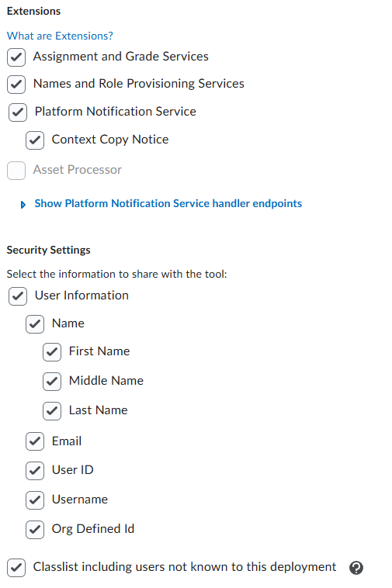Click the 'First Name' label
392x588 pixels.
(x=99, y=351)
